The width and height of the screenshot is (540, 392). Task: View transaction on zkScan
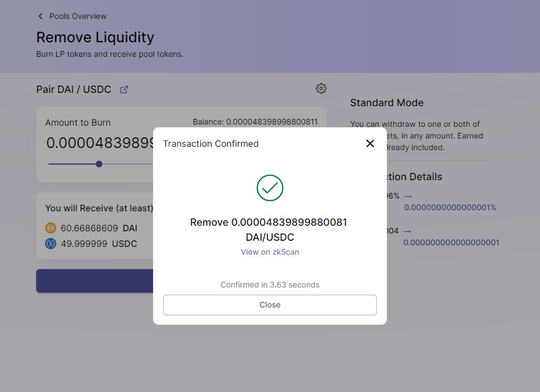coord(269,252)
